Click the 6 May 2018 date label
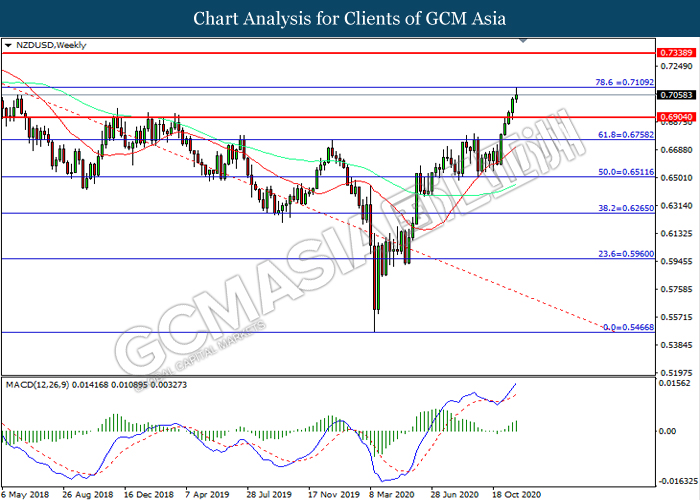700x500 pixels. click(x=25, y=495)
